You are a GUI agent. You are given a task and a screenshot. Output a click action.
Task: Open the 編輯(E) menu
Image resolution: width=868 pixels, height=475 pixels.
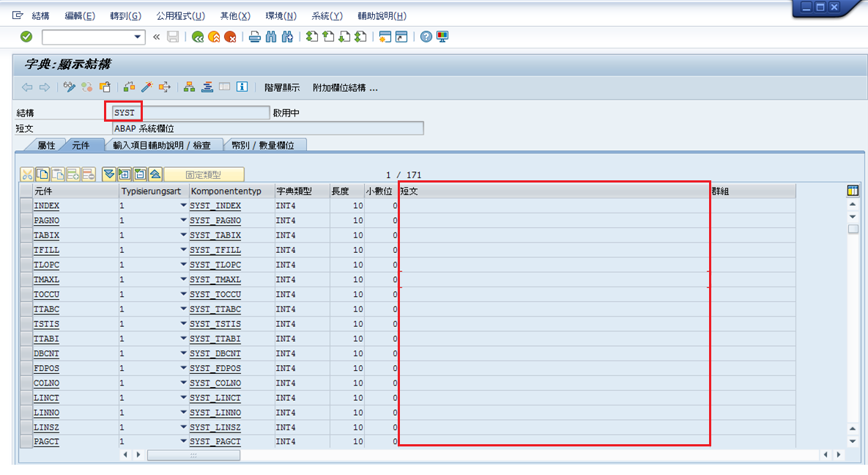tap(80, 16)
